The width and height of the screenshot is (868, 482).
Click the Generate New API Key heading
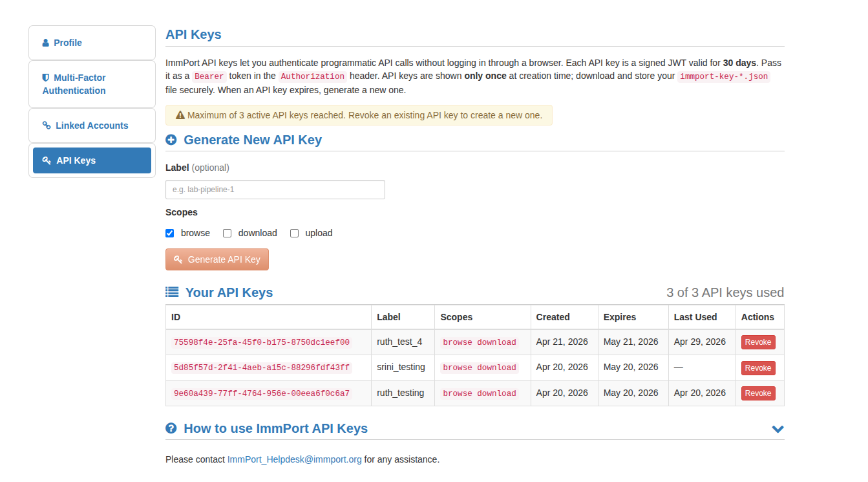[253, 140]
